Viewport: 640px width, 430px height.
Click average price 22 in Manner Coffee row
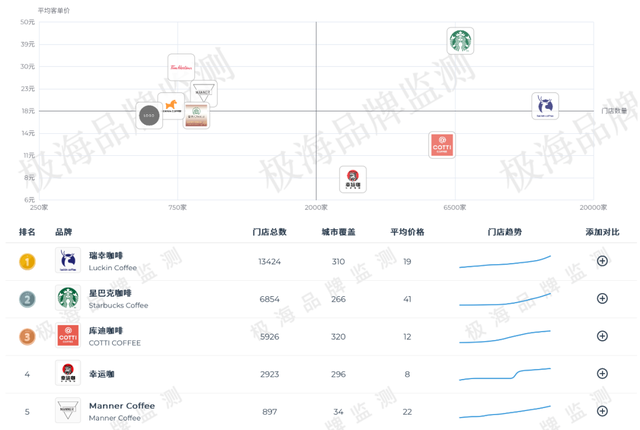(x=407, y=412)
